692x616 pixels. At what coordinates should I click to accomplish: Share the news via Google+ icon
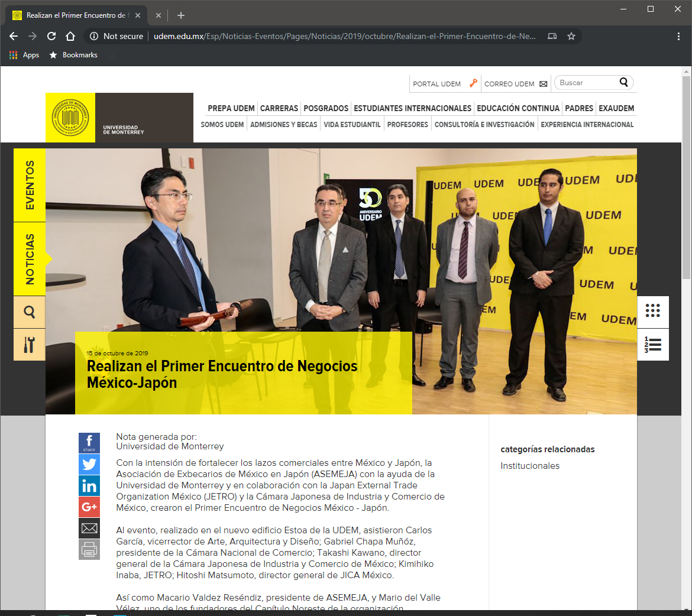(89, 507)
